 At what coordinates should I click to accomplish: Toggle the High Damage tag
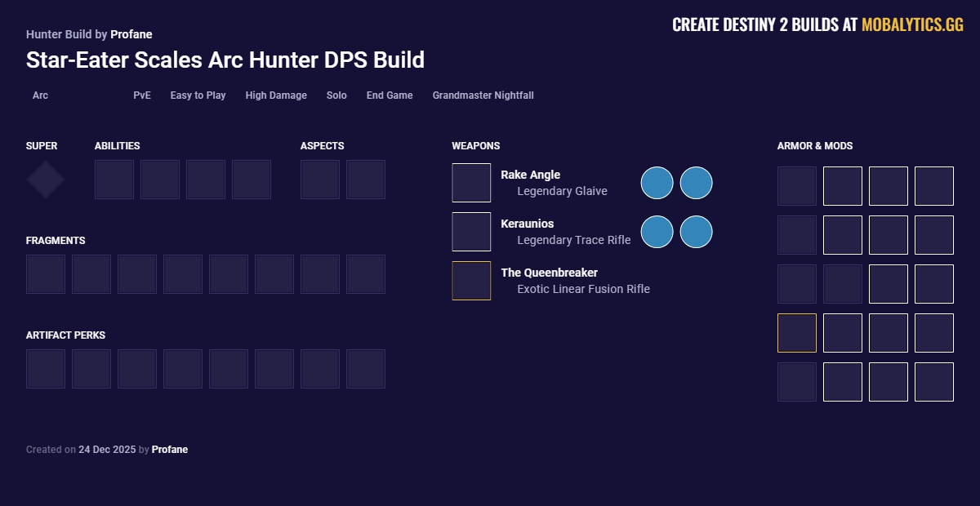click(x=276, y=95)
